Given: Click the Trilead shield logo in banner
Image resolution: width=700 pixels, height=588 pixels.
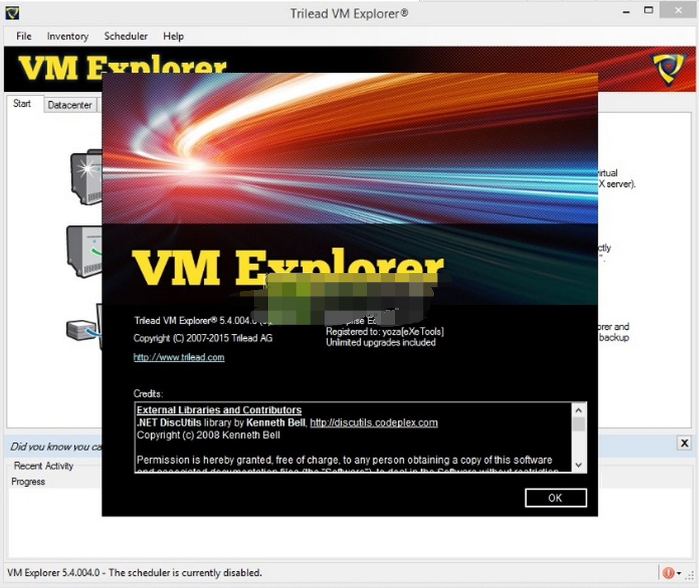Looking at the screenshot, I should (668, 68).
